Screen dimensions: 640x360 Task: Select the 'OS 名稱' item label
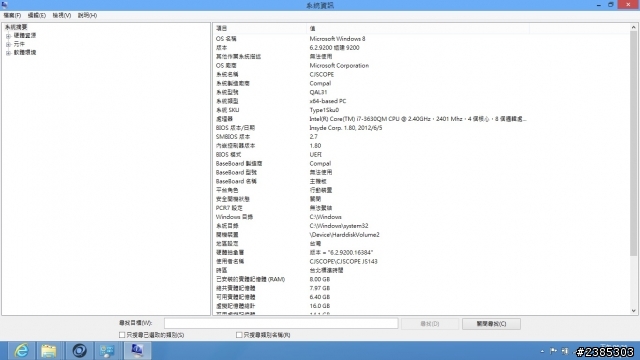(226, 39)
